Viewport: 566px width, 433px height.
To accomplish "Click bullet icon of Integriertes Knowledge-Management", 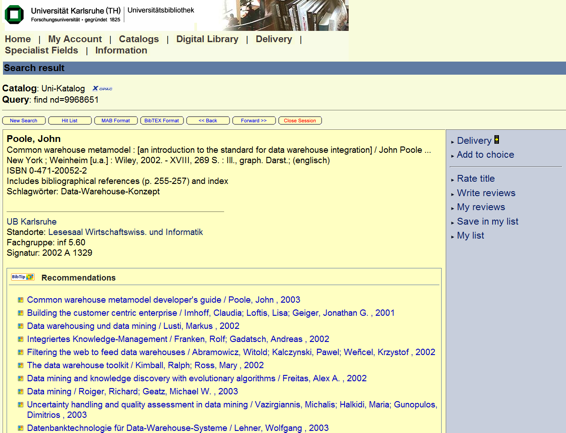I will pyautogui.click(x=21, y=339).
